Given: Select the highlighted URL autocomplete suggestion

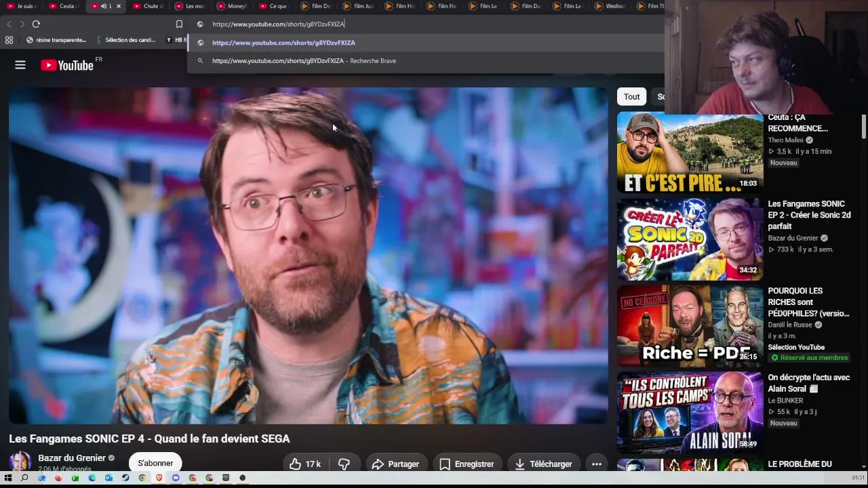Looking at the screenshot, I should tap(426, 43).
